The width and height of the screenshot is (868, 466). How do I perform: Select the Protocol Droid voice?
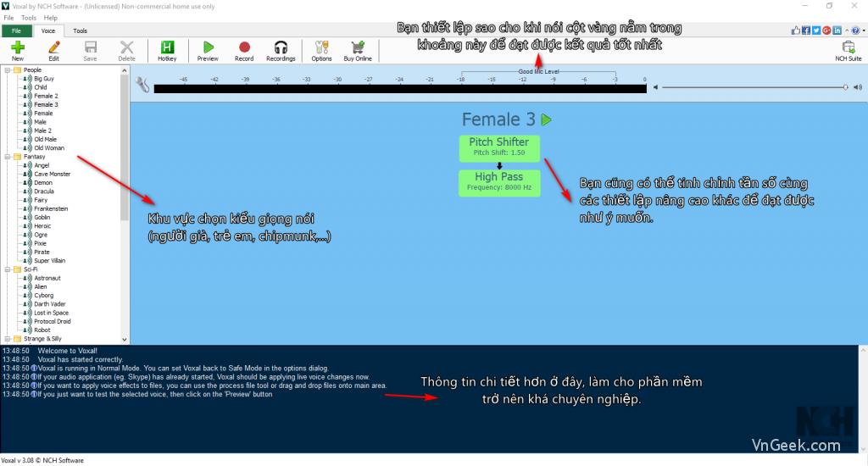(53, 322)
